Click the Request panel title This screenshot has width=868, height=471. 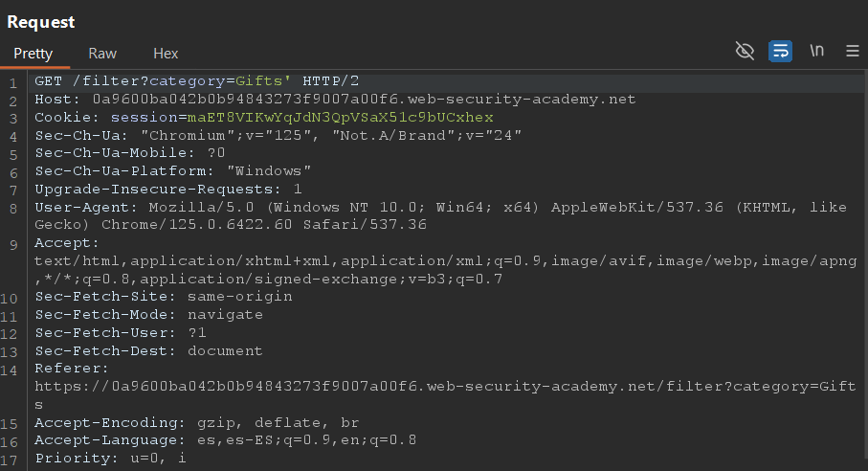coord(40,22)
